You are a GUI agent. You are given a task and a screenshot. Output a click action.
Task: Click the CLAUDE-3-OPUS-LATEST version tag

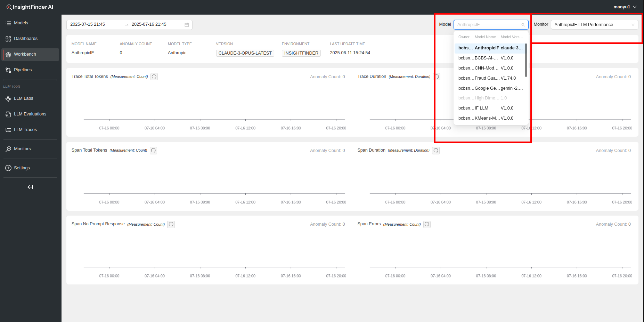pyautogui.click(x=245, y=53)
